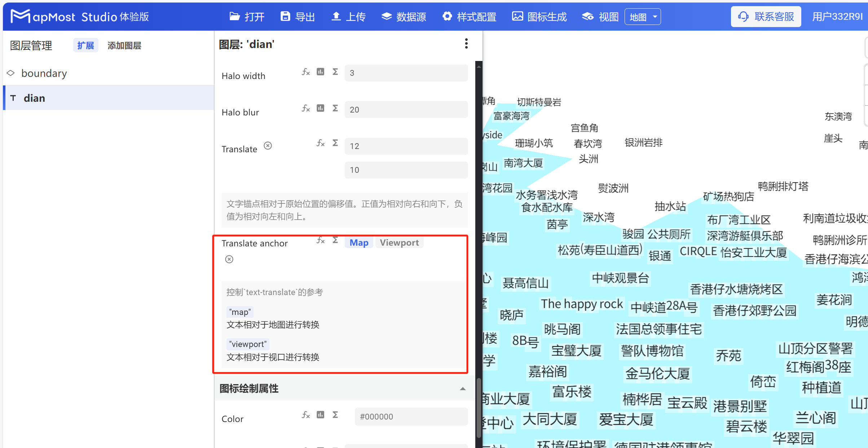Open the 视图 view panel
The width and height of the screenshot is (868, 448).
point(599,17)
